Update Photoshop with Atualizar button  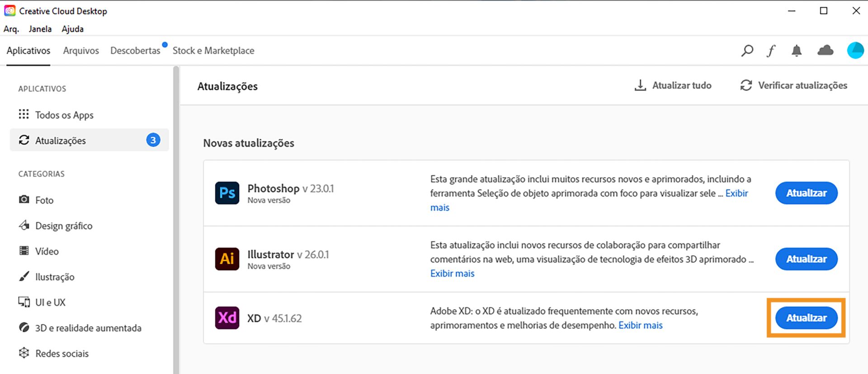[x=807, y=193]
